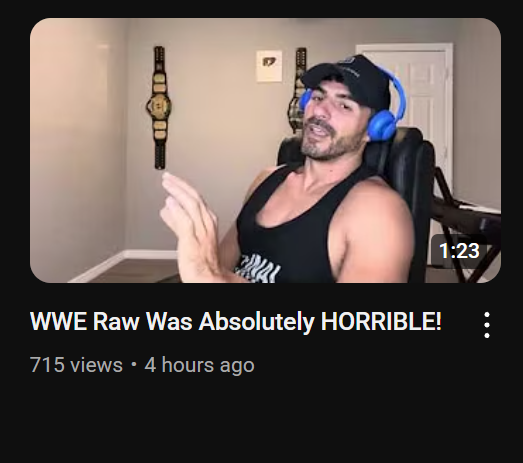Screen dimensions: 523x463
Task: Click the black baseball cap in the thumbnail
Action: [x=348, y=80]
